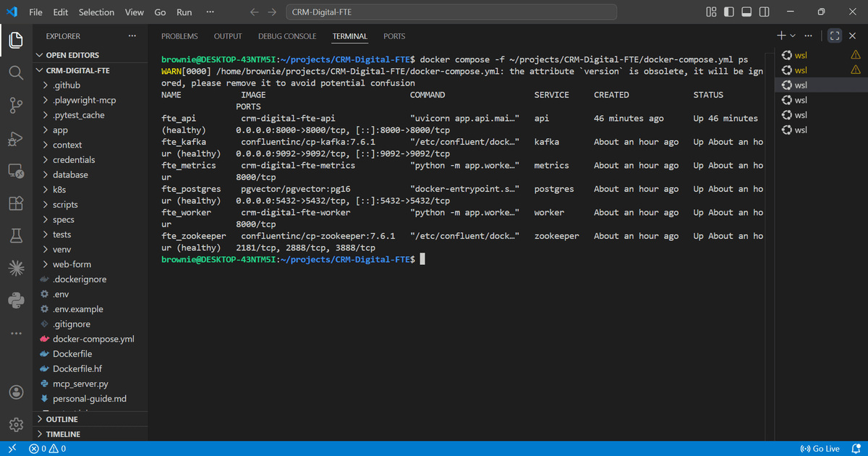Toggle maximize panel size in terminal
This screenshot has width=868, height=456.
pyautogui.click(x=834, y=35)
